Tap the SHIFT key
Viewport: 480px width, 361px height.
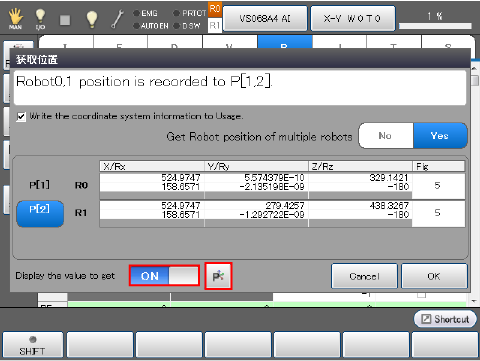pos(32,345)
